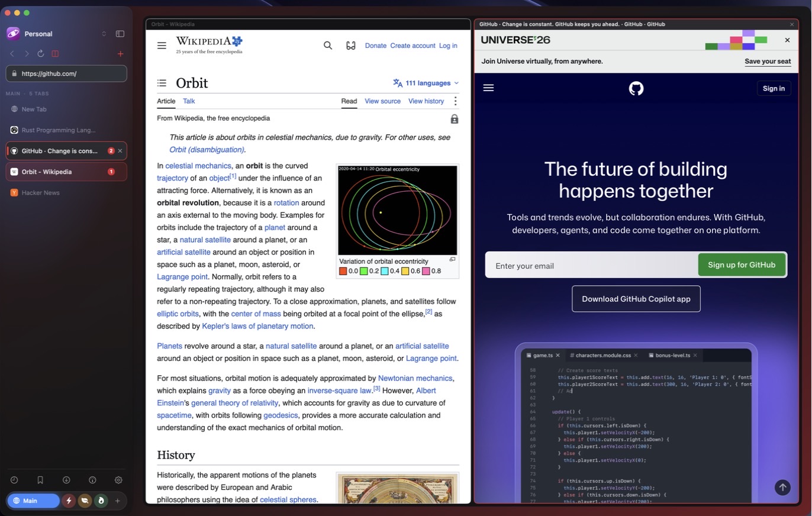The height and width of the screenshot is (516, 812).
Task: Create a new workspace with the plus button
Action: coord(117,501)
